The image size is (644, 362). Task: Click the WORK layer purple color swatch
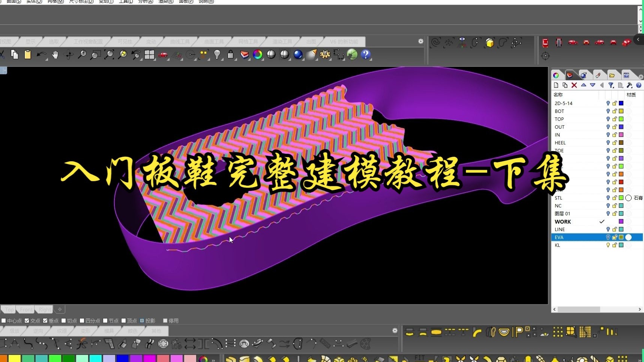tap(621, 221)
